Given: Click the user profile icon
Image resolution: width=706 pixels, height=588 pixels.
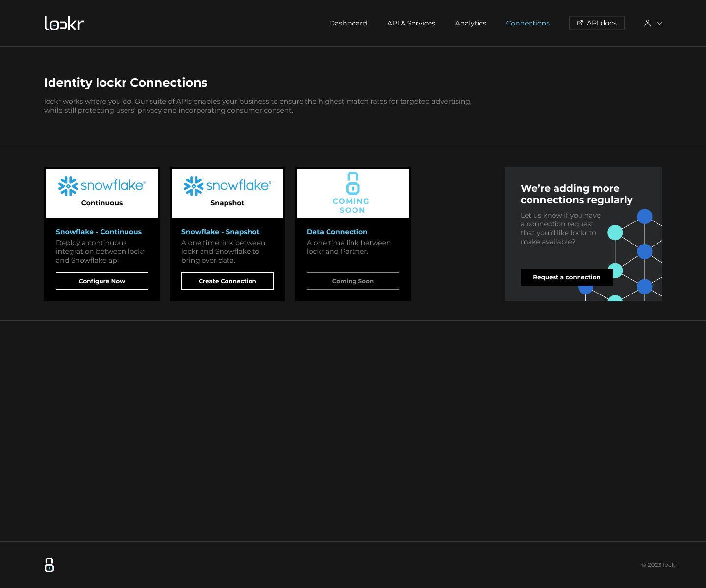Looking at the screenshot, I should point(647,23).
